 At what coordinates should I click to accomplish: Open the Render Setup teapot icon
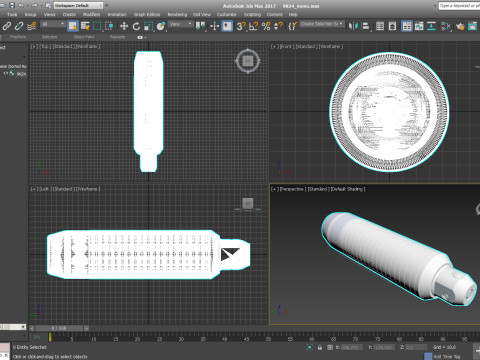[460, 26]
